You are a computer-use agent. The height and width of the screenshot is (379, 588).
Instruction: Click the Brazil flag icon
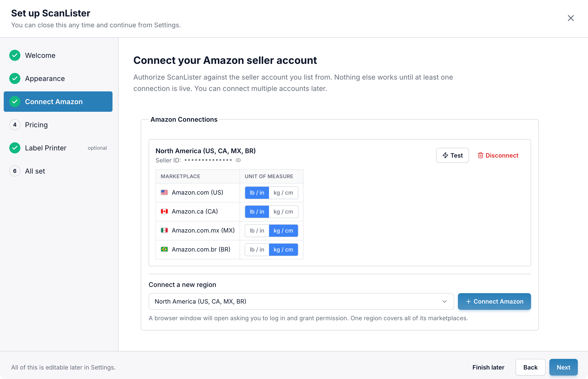[164, 249]
